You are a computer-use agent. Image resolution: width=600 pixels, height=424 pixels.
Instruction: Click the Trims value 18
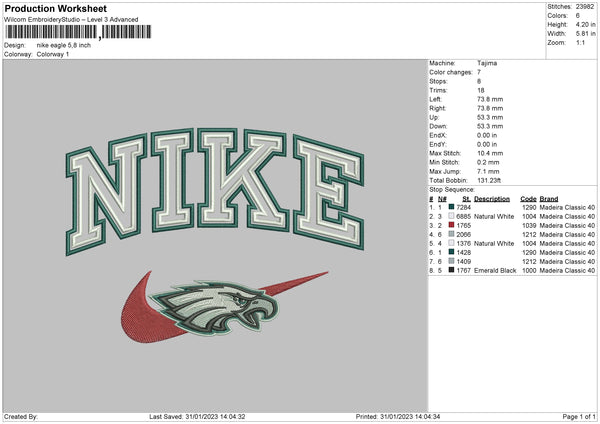coord(481,90)
